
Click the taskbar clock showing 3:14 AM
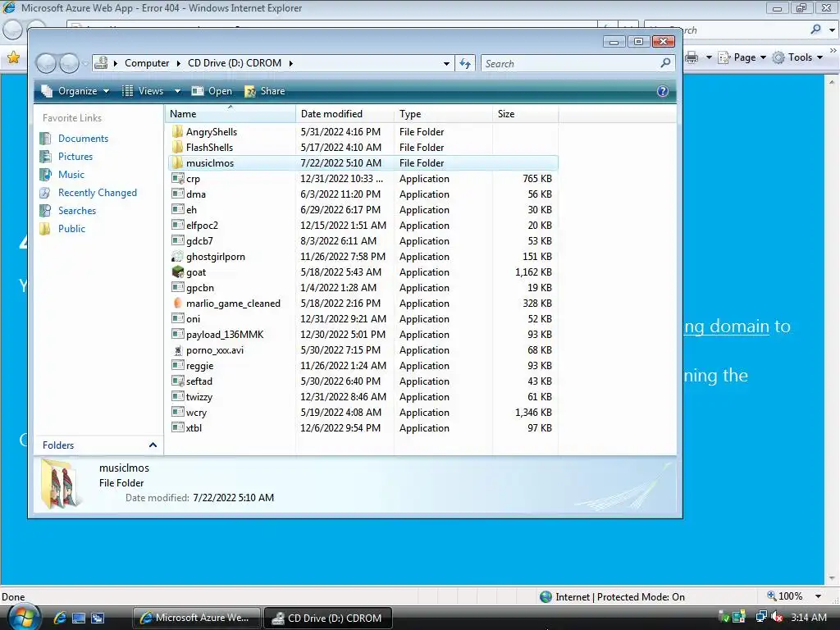808,618
